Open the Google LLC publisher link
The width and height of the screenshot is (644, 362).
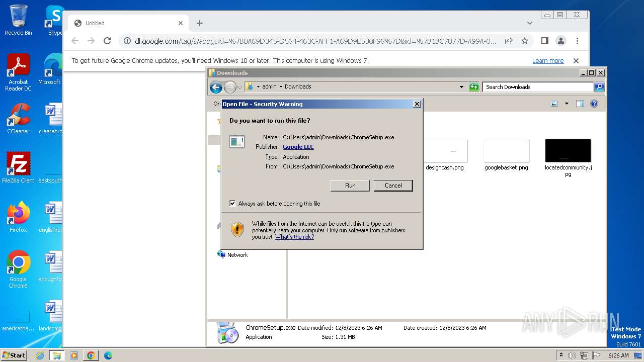coord(298,147)
